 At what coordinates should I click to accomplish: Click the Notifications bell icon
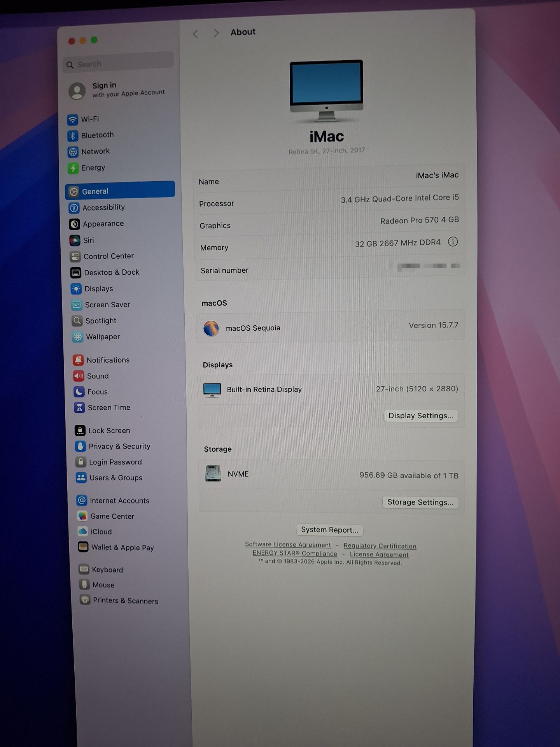click(78, 360)
